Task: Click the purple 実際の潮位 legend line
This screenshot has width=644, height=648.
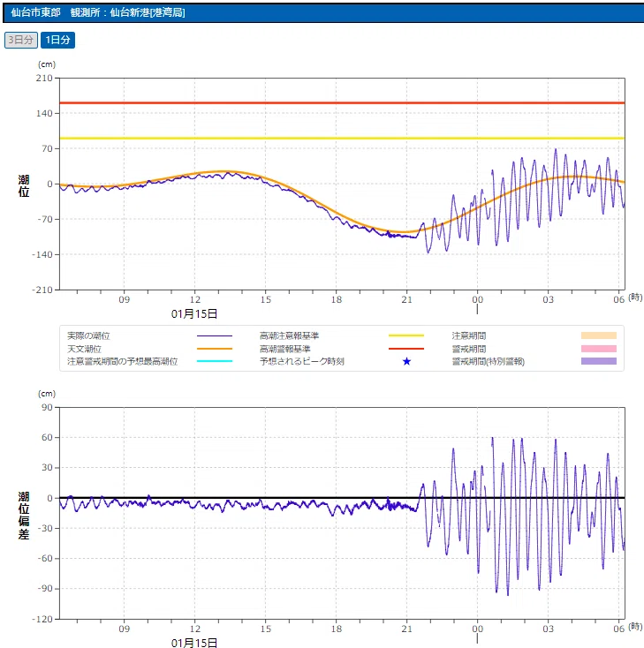Action: tap(215, 336)
